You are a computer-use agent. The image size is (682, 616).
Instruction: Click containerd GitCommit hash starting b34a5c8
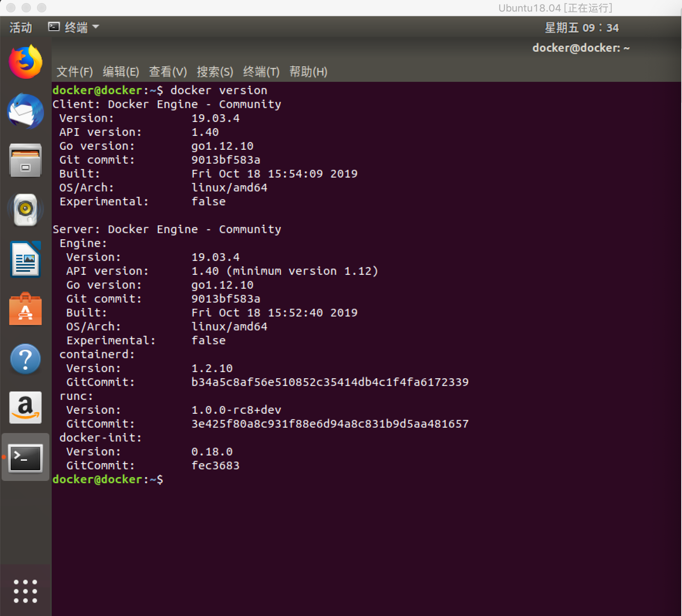(x=330, y=382)
